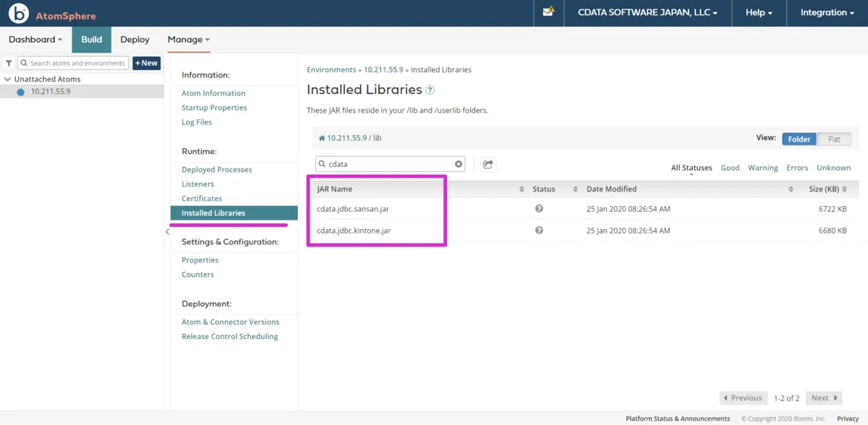The height and width of the screenshot is (425, 868).
Task: Clear the cdata search using the X icon
Action: (x=459, y=164)
